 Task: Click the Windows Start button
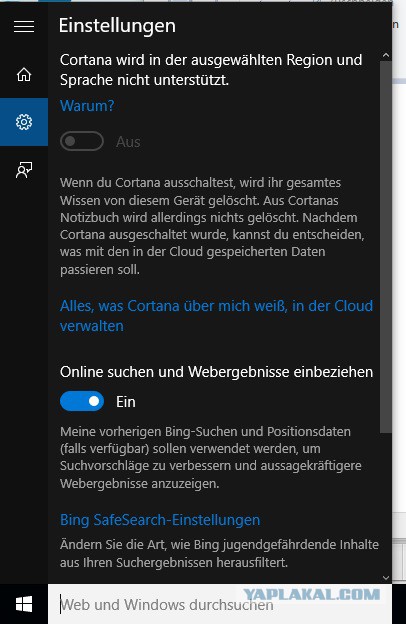point(24,604)
